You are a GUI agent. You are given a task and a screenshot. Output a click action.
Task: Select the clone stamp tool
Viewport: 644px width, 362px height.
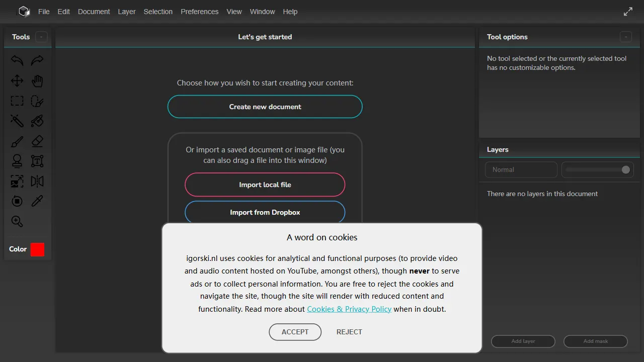click(x=17, y=161)
